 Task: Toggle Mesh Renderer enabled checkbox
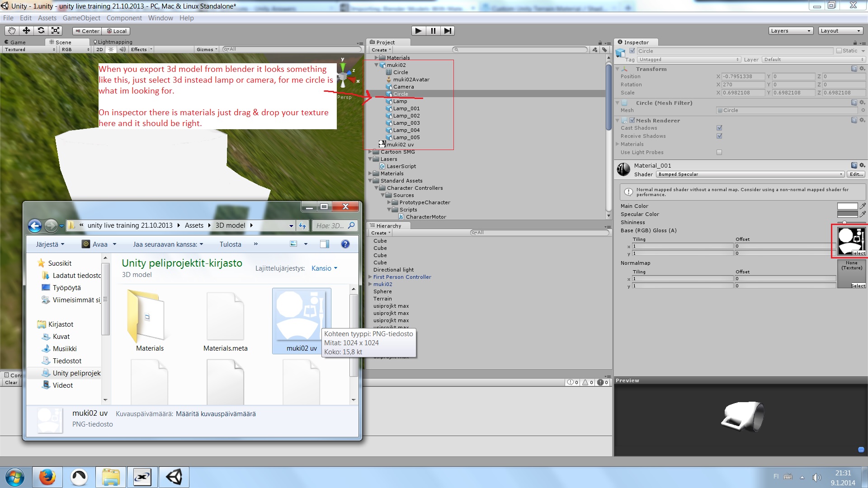click(x=632, y=120)
